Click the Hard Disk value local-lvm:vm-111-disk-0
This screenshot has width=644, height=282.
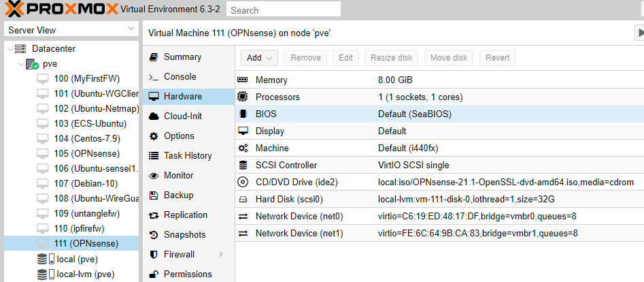467,200
